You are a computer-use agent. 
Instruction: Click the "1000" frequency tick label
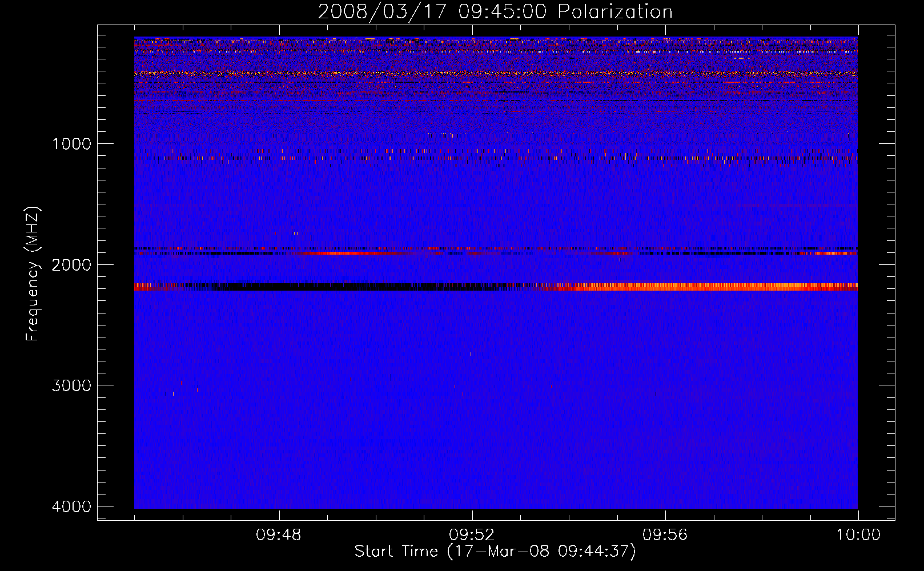click(x=71, y=144)
